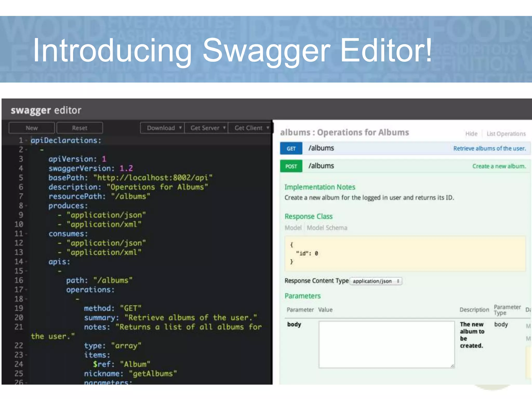
Task: Click the "id": 0 response schema box
Action: 405,254
